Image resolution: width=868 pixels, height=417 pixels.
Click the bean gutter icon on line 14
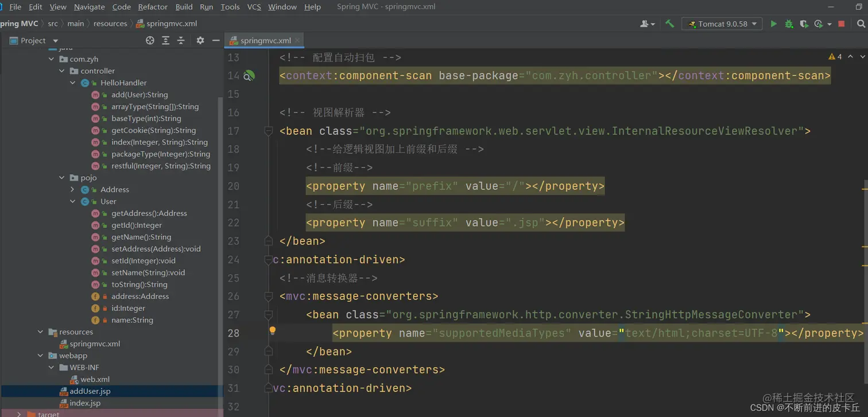(x=249, y=76)
